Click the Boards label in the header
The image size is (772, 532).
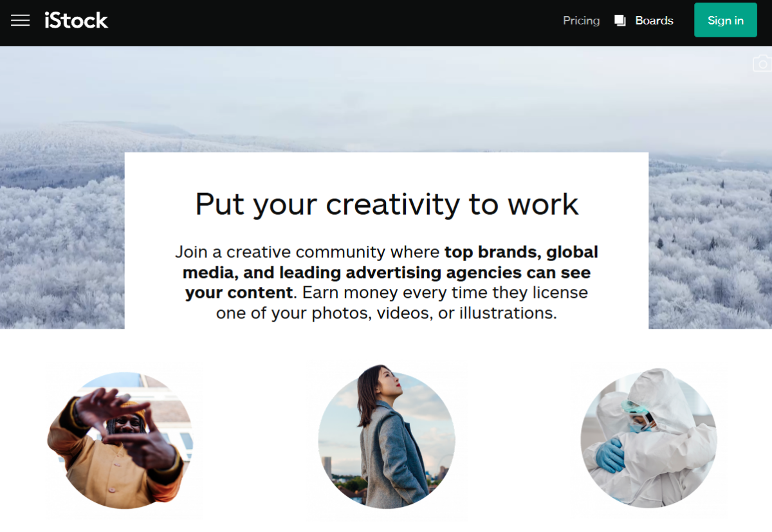654,20
